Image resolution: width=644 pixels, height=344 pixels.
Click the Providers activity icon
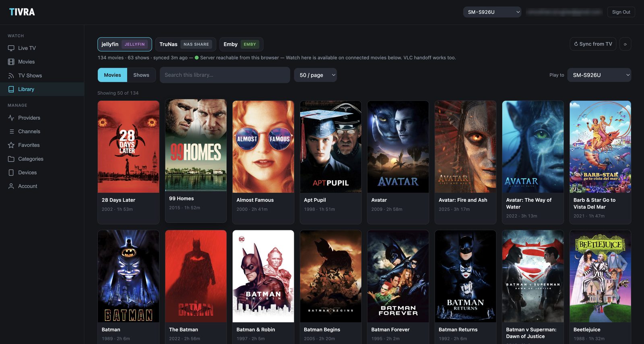(x=11, y=118)
